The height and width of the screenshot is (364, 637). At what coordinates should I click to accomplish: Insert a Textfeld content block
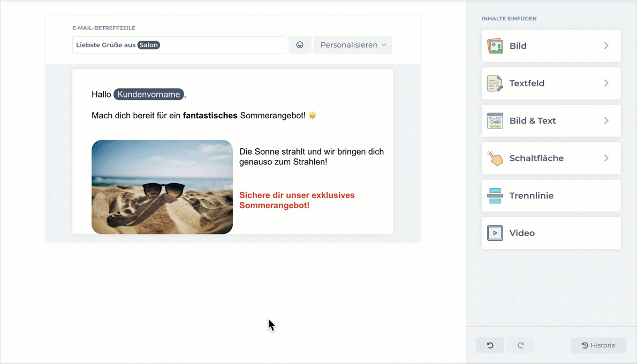551,84
